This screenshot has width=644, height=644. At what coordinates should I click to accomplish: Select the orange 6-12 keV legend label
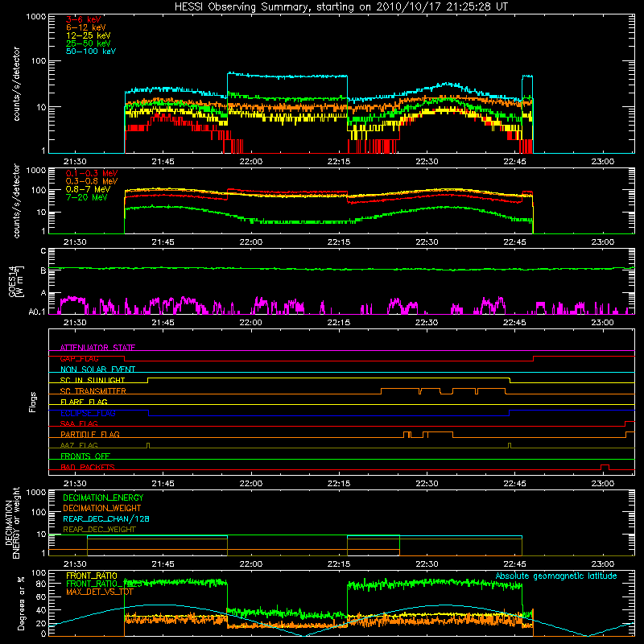pyautogui.click(x=86, y=27)
